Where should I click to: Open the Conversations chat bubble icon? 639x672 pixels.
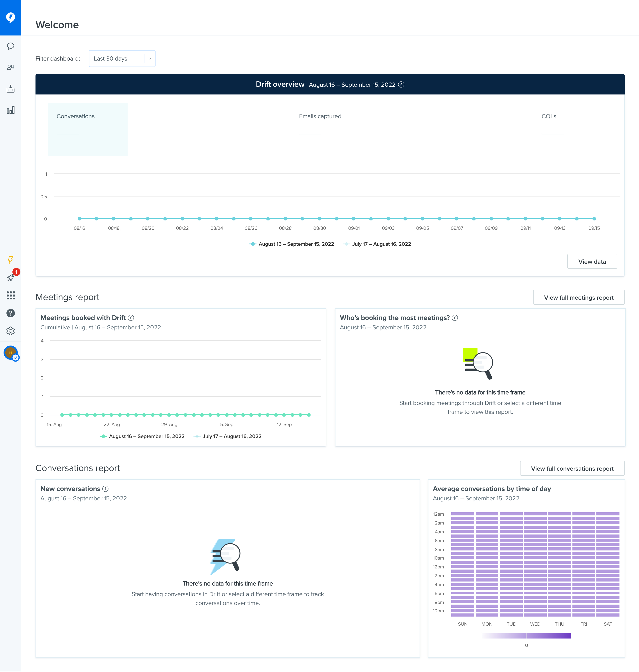click(x=11, y=46)
